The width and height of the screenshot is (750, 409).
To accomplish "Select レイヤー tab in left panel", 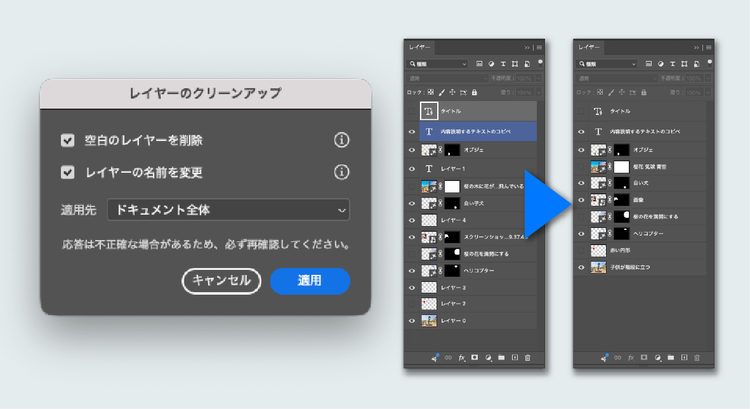I will 420,47.
